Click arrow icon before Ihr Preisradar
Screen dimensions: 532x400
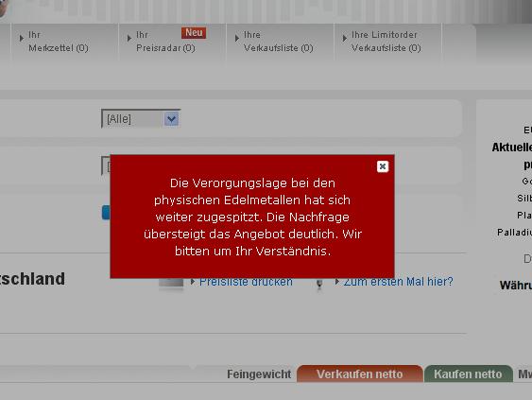click(129, 38)
